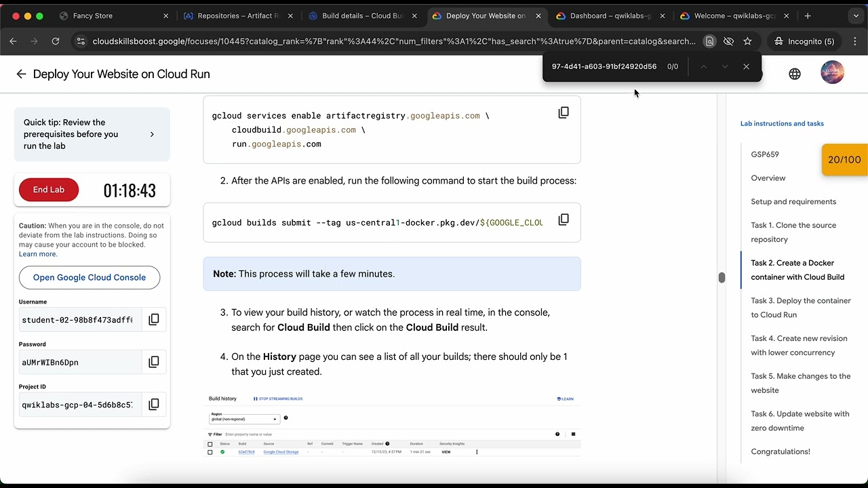Image resolution: width=868 pixels, height=488 pixels.
Task: Click the browser back arrow
Action: (x=13, y=41)
